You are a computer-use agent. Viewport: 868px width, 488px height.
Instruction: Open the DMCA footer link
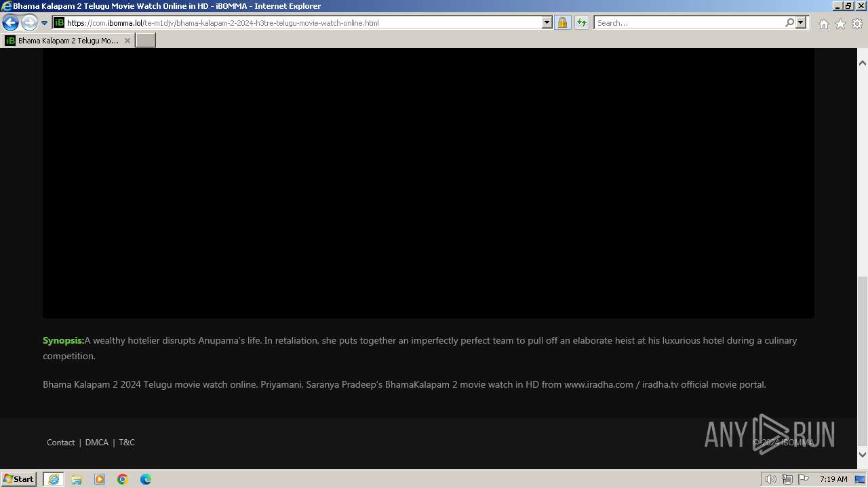pos(97,442)
